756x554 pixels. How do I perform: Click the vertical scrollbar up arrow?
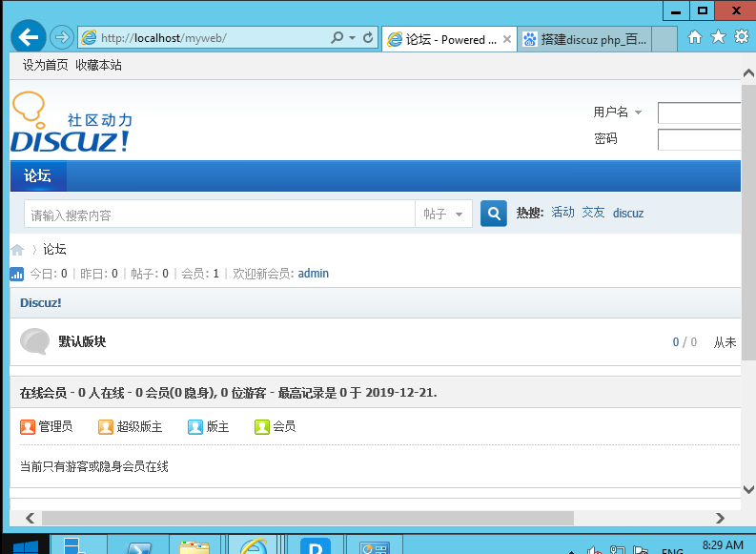[748, 73]
